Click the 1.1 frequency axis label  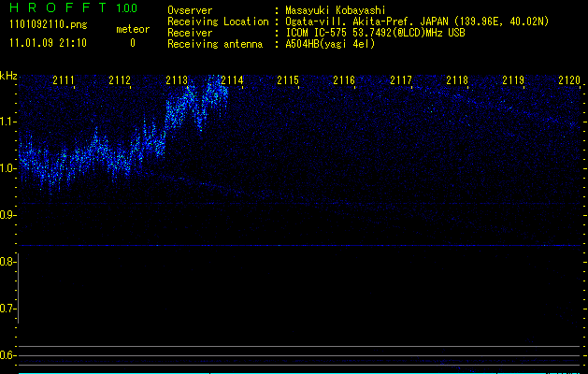pyautogui.click(x=7, y=122)
